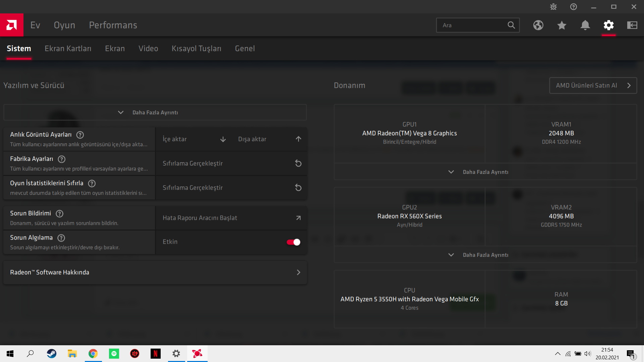The image size is (644, 362).
Task: Click launch arrow icon for Hata Raporu Aracını
Action: [298, 218]
